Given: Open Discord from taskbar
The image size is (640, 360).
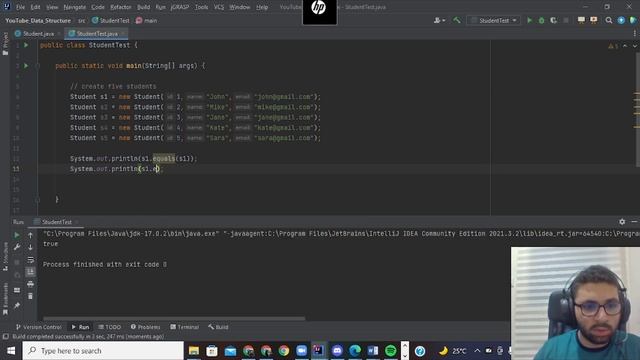Looking at the screenshot, I should pyautogui.click(x=337, y=351).
